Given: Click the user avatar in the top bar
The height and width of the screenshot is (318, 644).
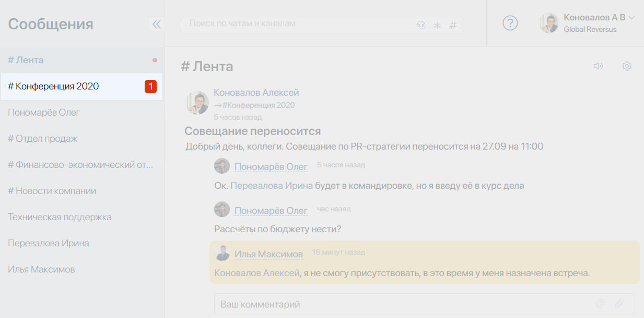Looking at the screenshot, I should tap(549, 24).
